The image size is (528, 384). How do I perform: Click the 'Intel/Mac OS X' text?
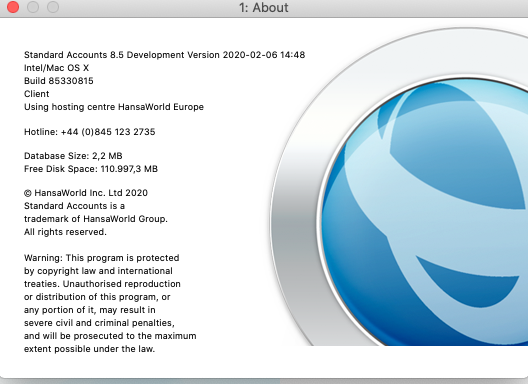click(56, 68)
